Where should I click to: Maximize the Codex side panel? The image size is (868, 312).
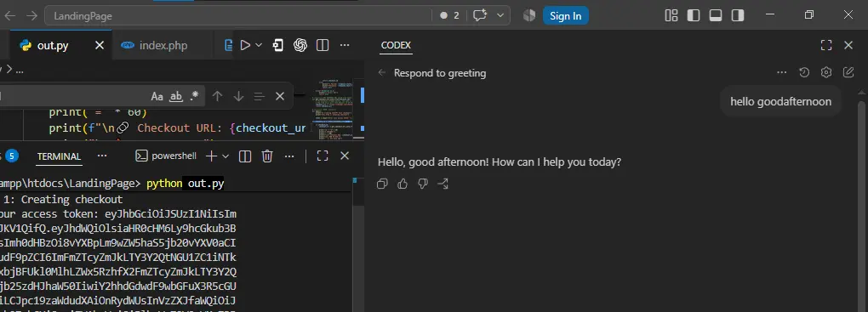[826, 45]
